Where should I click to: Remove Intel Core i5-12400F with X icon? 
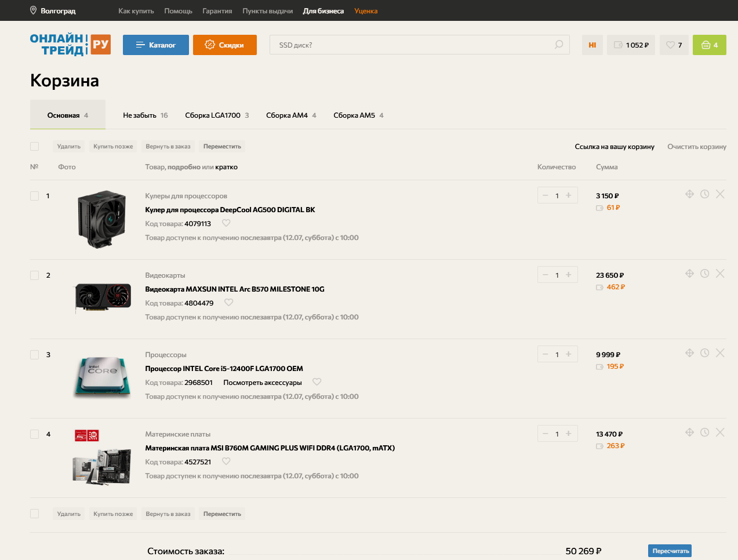720,353
